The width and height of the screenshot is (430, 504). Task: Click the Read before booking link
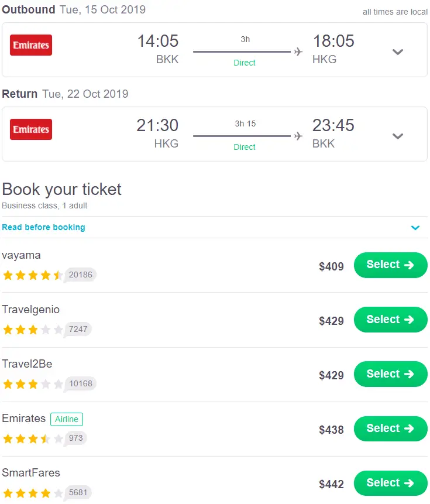[x=43, y=227]
